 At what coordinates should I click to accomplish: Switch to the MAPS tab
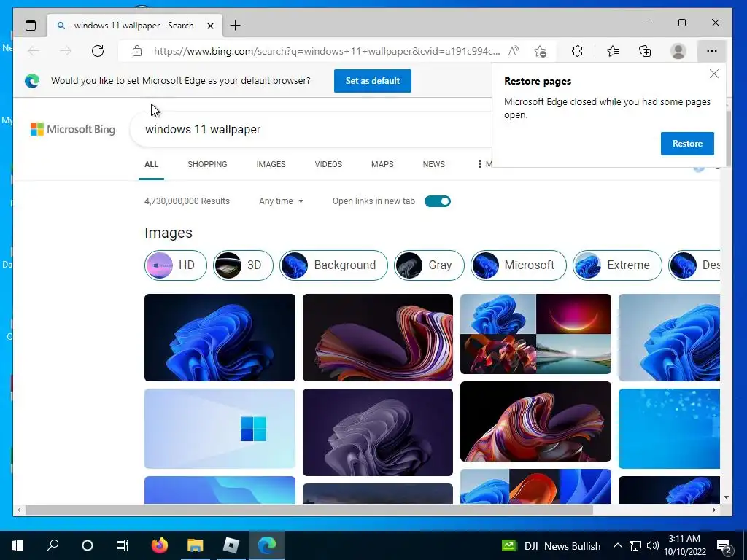click(x=382, y=164)
